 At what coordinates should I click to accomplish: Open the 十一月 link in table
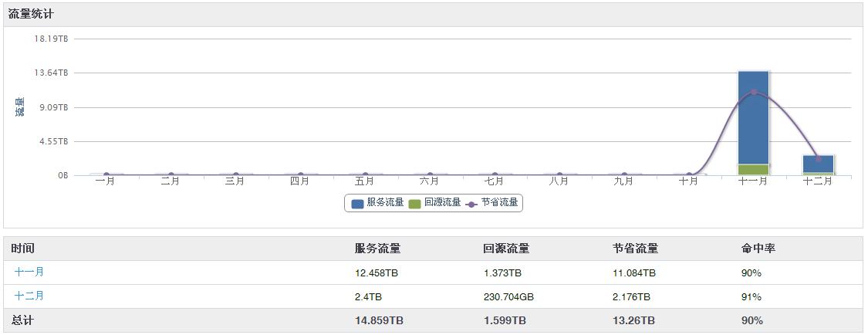29,272
